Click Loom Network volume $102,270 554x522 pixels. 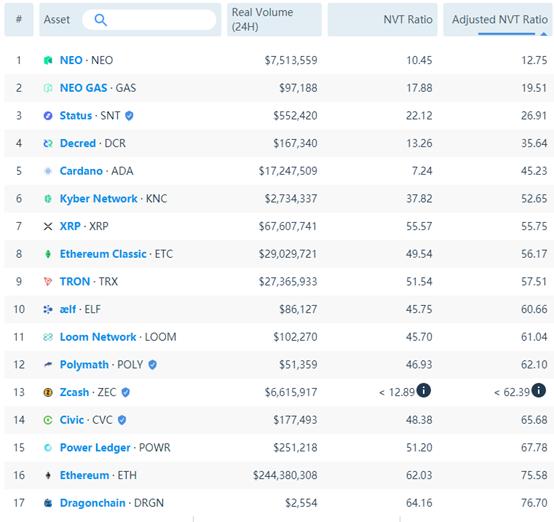point(295,337)
